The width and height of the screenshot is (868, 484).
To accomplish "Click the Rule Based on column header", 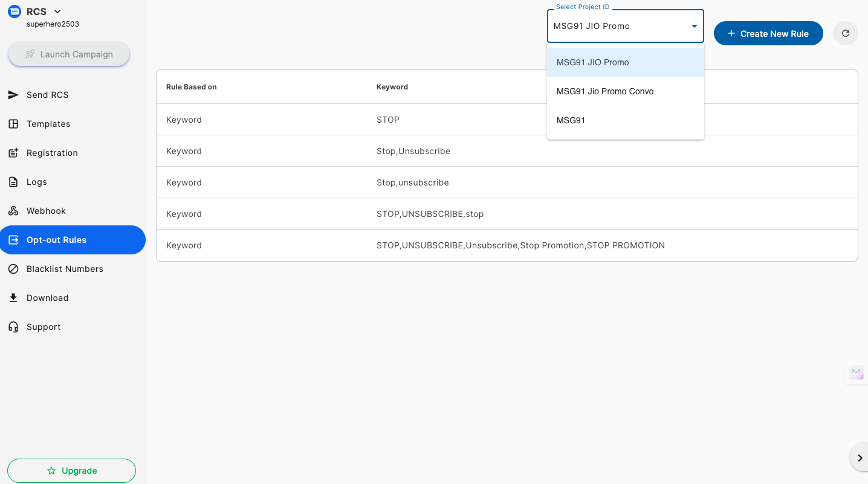I will (192, 87).
